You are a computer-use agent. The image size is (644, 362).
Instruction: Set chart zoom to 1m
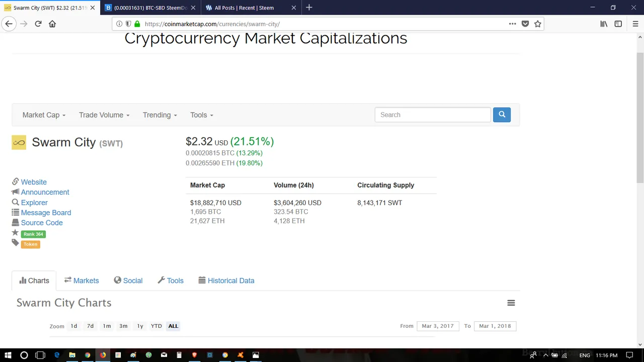click(107, 326)
